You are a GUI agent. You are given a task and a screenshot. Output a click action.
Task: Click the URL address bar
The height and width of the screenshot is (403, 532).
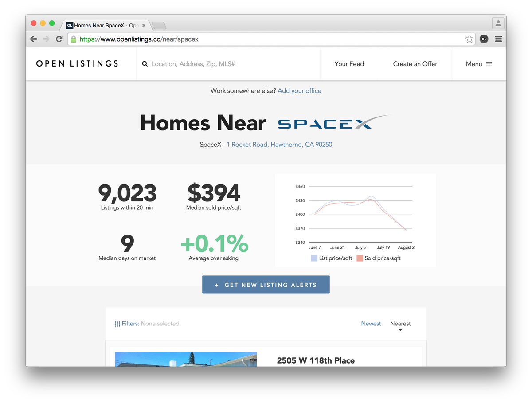(270, 39)
